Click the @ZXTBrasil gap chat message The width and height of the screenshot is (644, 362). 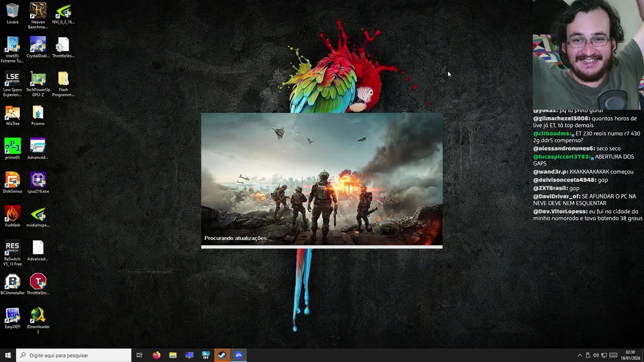click(x=556, y=188)
